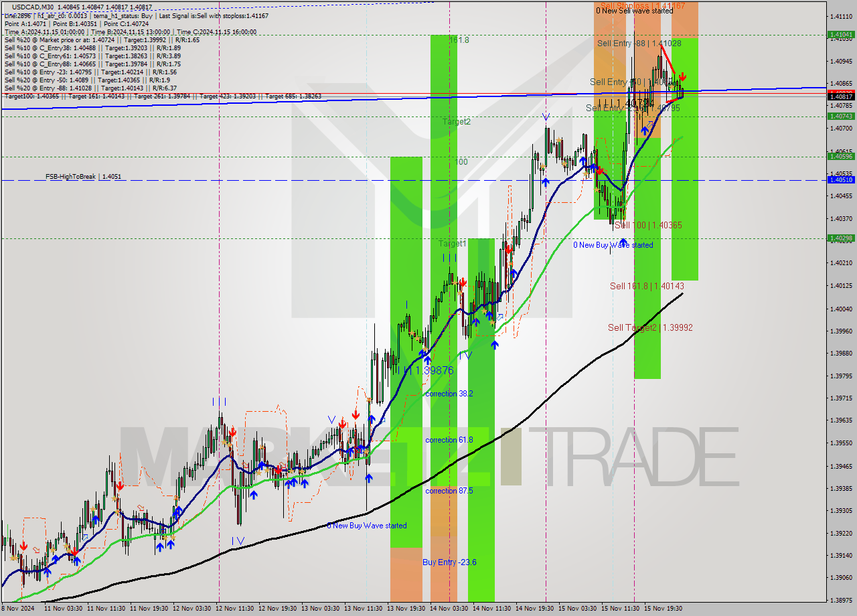Click the 1.41110 price axis value
Screen dimensions: 857x616
[841, 16]
